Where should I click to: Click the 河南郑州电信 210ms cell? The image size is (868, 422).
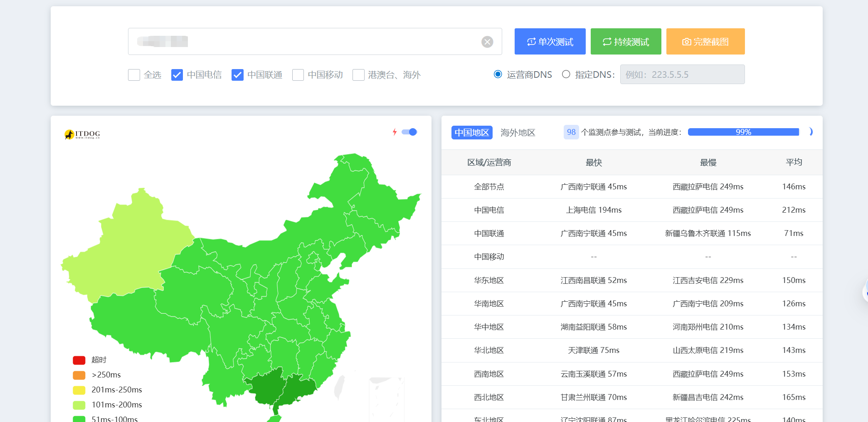pyautogui.click(x=708, y=327)
